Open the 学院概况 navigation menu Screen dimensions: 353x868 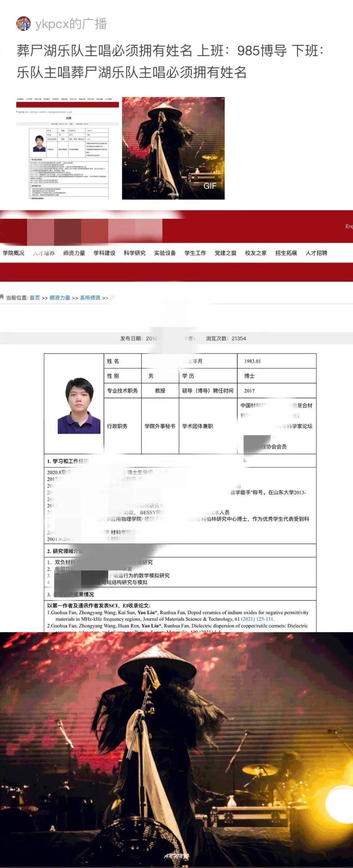point(13,253)
